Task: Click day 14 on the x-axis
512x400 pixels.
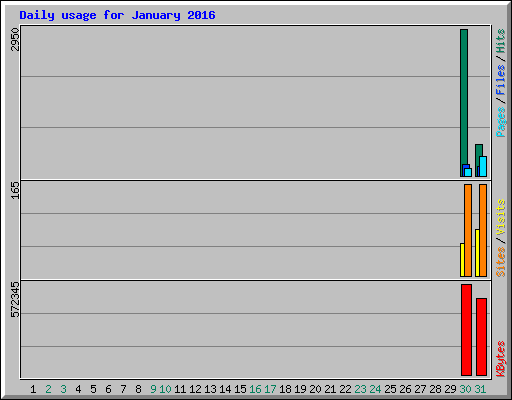Action: pyautogui.click(x=225, y=389)
